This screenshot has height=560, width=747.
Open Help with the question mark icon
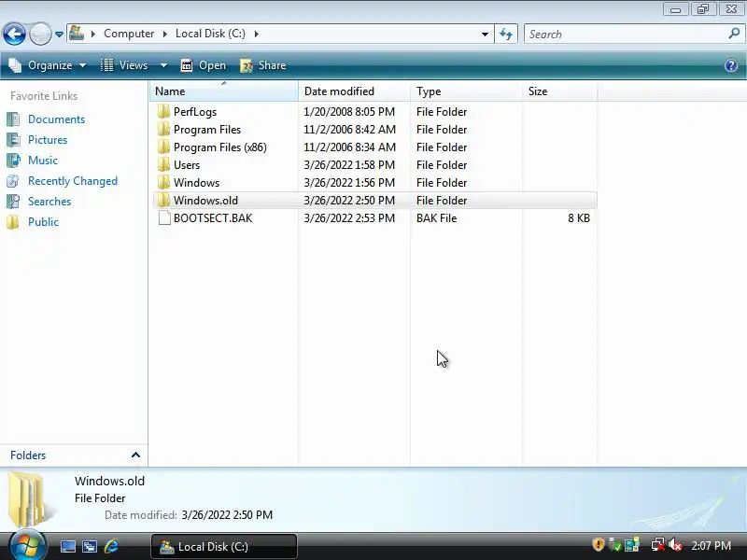[731, 65]
